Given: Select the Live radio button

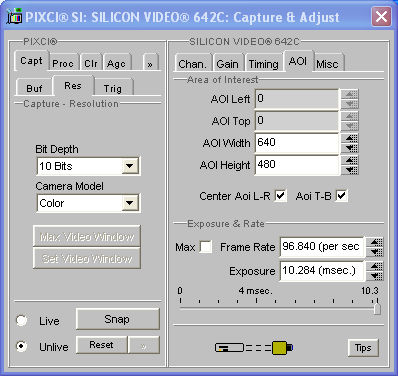Looking at the screenshot, I should point(22,321).
